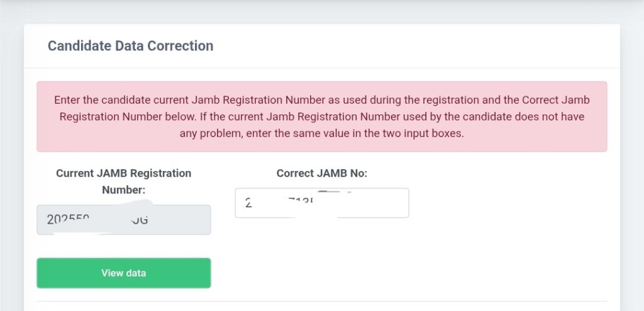Viewport: 644px width, 311px height.
Task: Click the Correct JAMB No label
Action: point(321,173)
